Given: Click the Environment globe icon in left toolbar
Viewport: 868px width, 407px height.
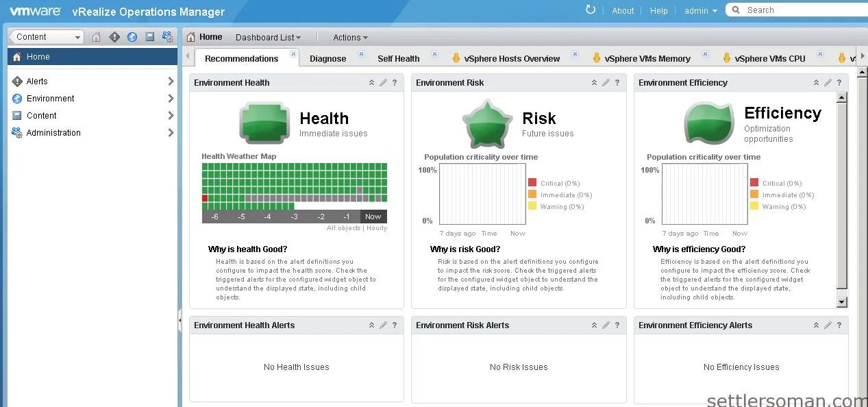Looking at the screenshot, I should (132, 37).
